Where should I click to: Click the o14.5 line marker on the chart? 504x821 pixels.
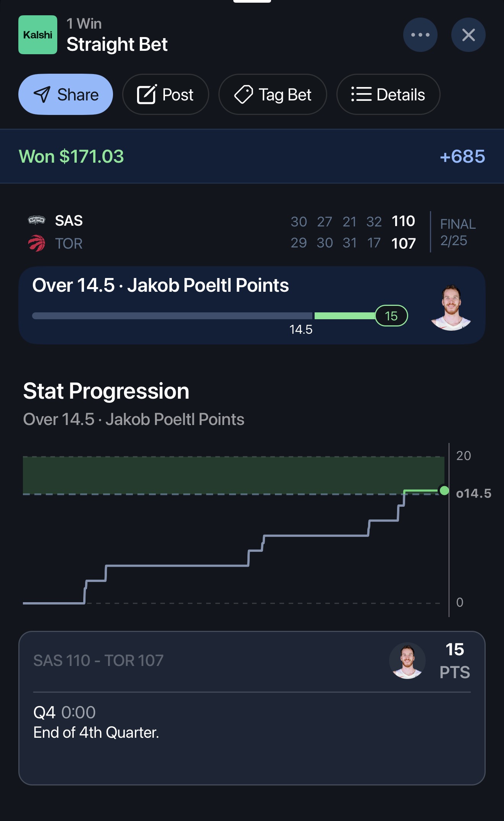pyautogui.click(x=473, y=494)
